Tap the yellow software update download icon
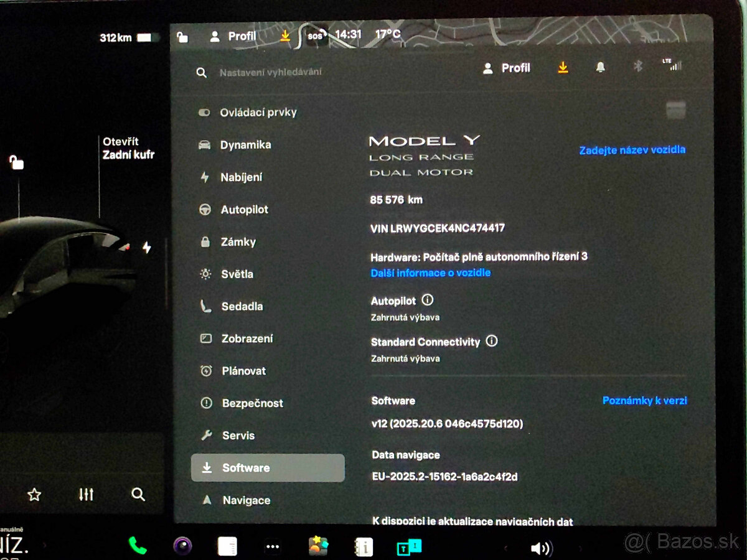This screenshot has height=560, width=747. 563,67
